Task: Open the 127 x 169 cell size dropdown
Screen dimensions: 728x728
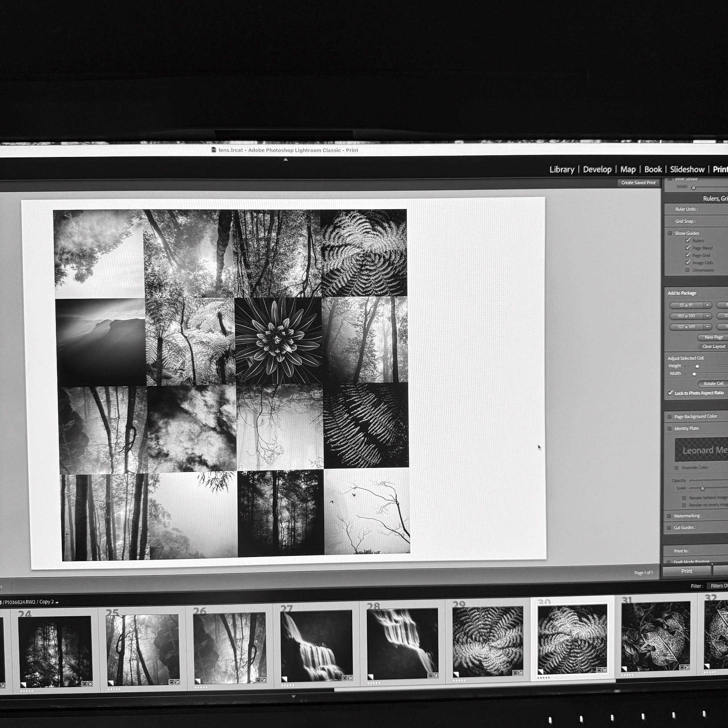Action: coord(707,327)
